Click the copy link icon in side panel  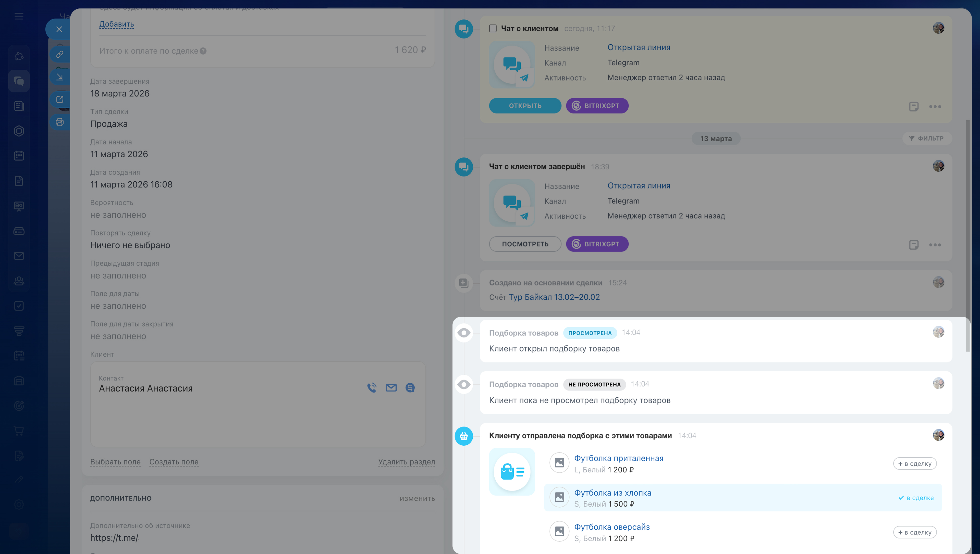click(60, 54)
